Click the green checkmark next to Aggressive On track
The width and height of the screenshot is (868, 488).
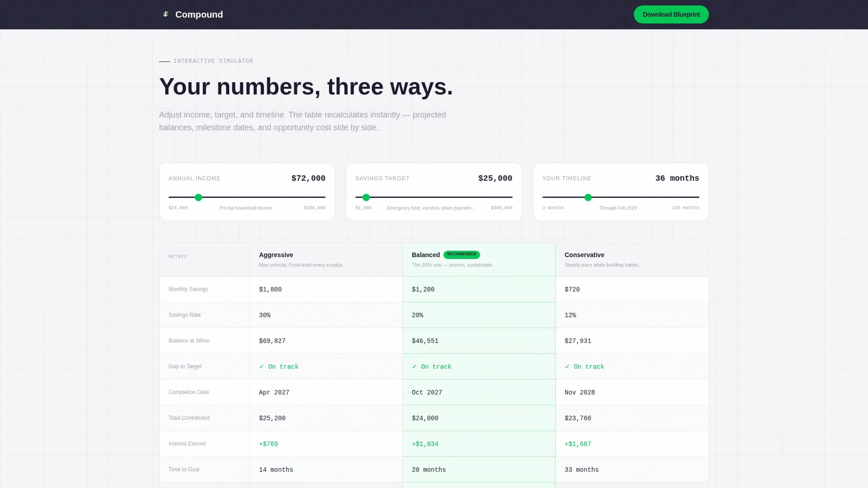tap(262, 366)
